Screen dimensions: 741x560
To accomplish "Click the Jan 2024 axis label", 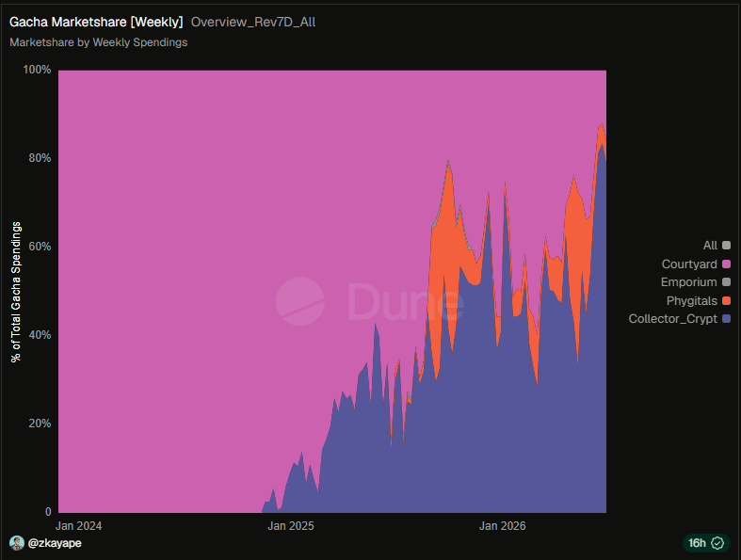I will pos(78,526).
